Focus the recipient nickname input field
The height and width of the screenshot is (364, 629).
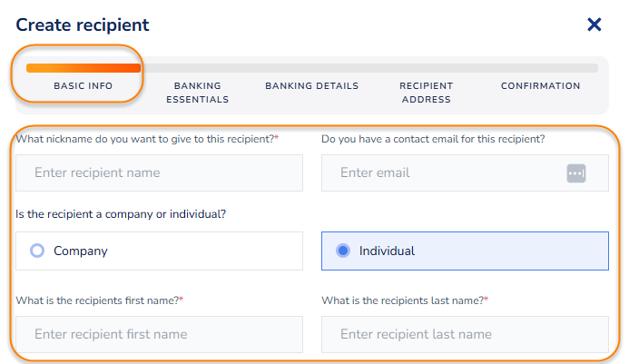(159, 172)
